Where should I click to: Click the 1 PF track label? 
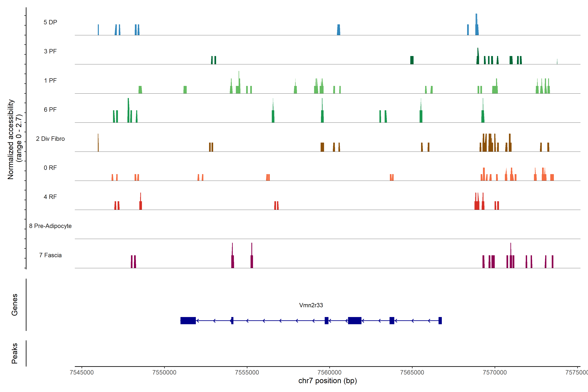coord(50,81)
